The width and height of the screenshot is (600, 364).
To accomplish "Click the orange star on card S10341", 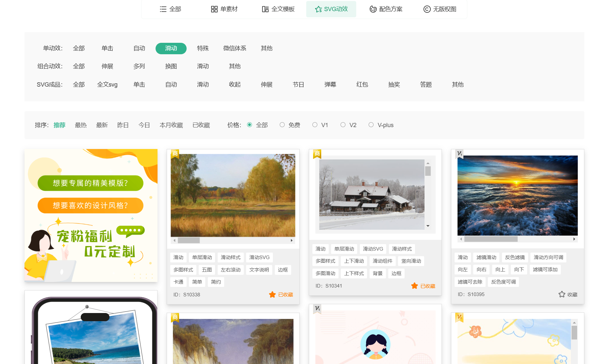I will point(414,286).
